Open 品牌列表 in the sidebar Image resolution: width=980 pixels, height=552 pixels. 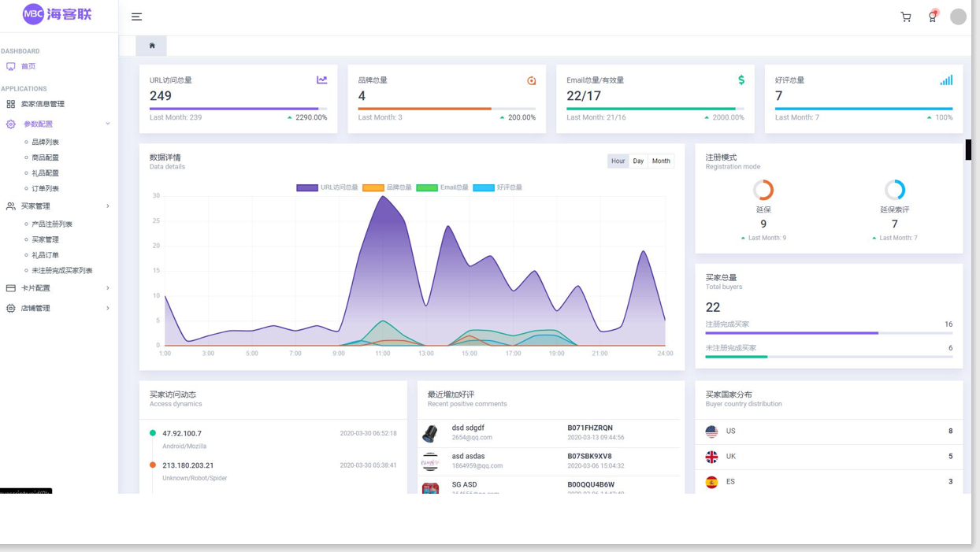pyautogui.click(x=45, y=143)
